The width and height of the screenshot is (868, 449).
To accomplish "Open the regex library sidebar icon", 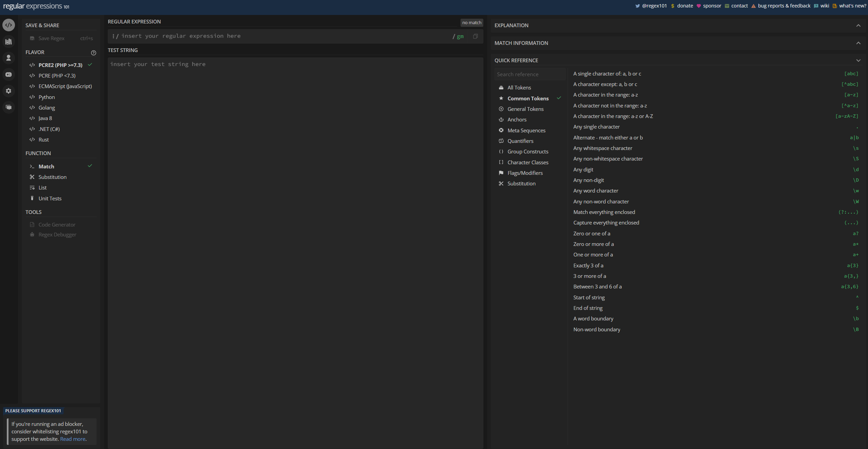I will (9, 41).
